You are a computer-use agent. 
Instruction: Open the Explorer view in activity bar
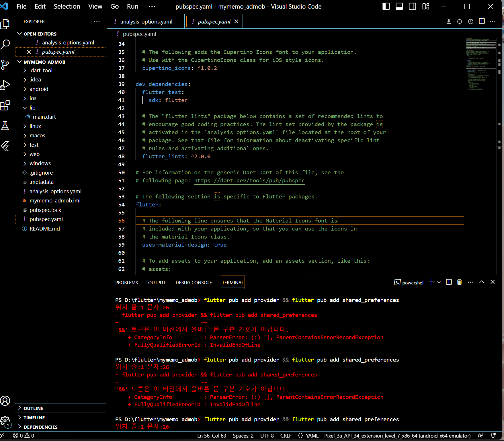(x=5, y=24)
